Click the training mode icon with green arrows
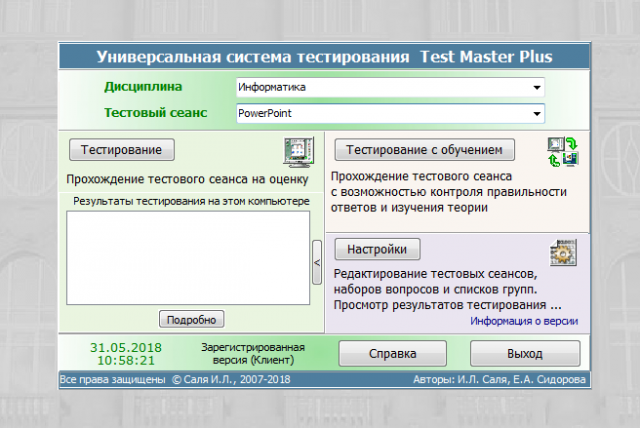The image size is (640, 428). (563, 152)
